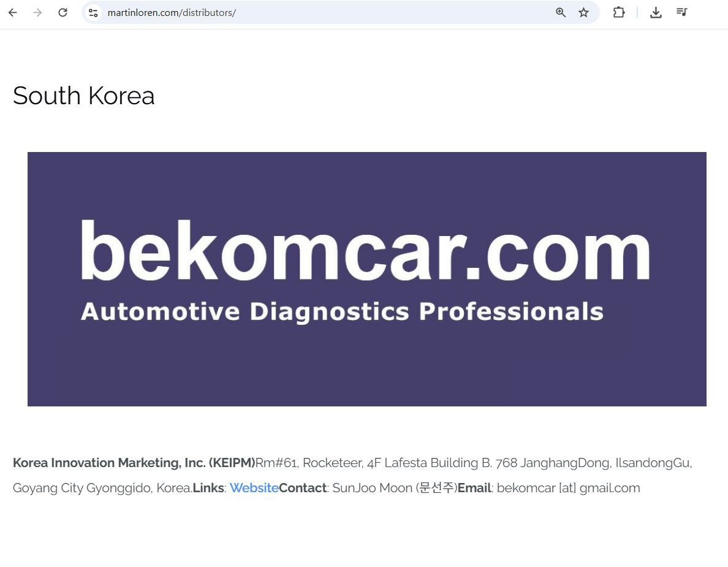Screen dimensions: 728x567
Task: Open the browser extensions puzzle icon
Action: click(x=619, y=12)
